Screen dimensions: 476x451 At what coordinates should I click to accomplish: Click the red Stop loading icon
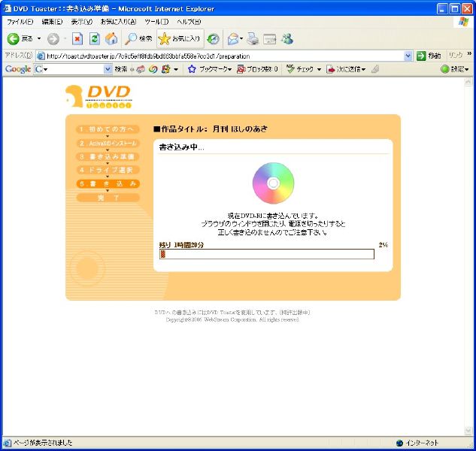(x=77, y=38)
